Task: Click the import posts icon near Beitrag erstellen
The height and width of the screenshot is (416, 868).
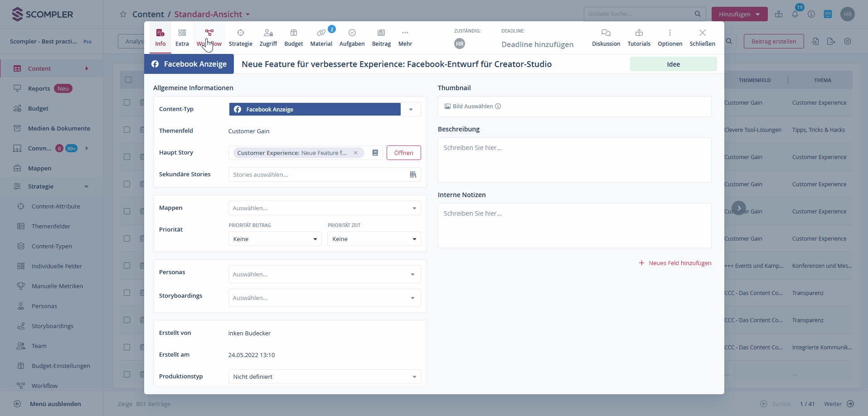Action: [815, 41]
